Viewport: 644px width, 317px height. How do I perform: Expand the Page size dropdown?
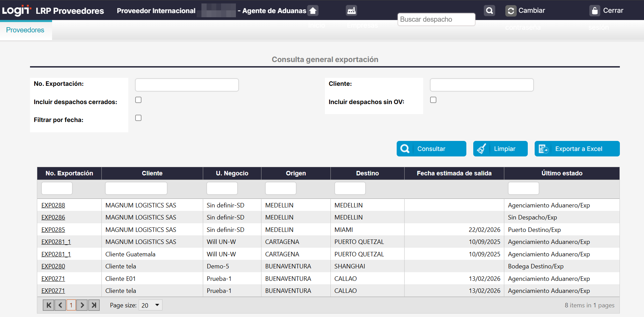tap(157, 305)
